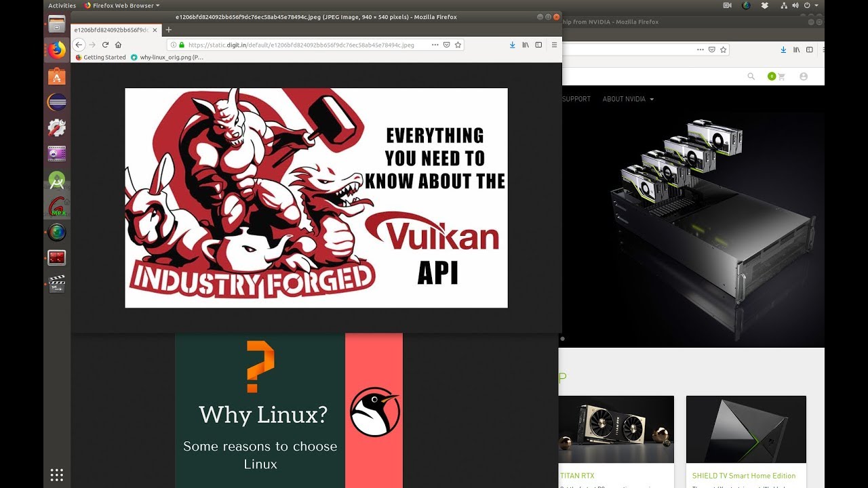Open the Firefox hamburger menu
This screenshot has width=868, height=488.
pyautogui.click(x=554, y=45)
